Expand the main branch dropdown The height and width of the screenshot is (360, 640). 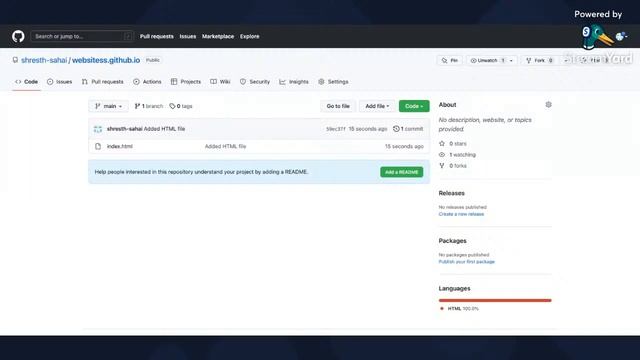click(x=109, y=106)
